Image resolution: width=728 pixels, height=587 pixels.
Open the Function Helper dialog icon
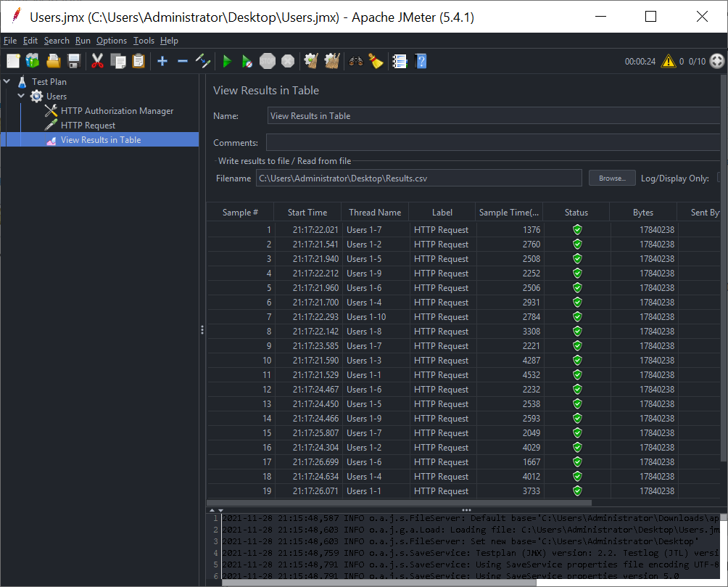click(400, 61)
